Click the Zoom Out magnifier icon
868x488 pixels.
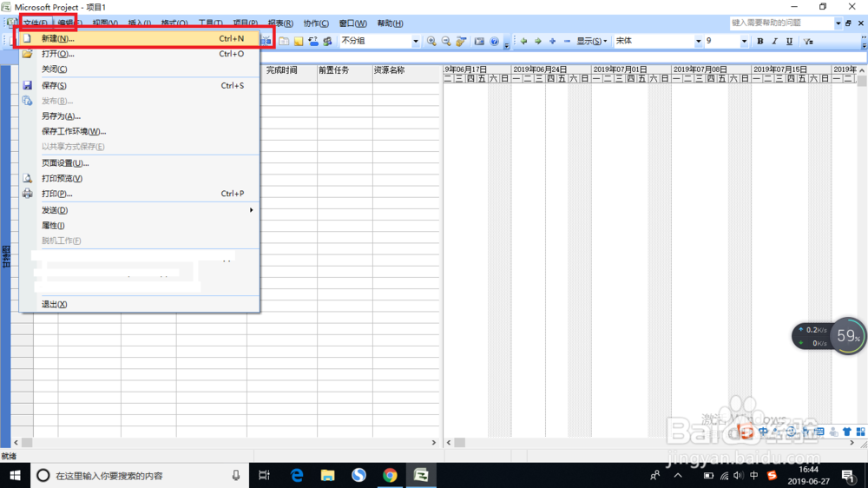click(446, 41)
